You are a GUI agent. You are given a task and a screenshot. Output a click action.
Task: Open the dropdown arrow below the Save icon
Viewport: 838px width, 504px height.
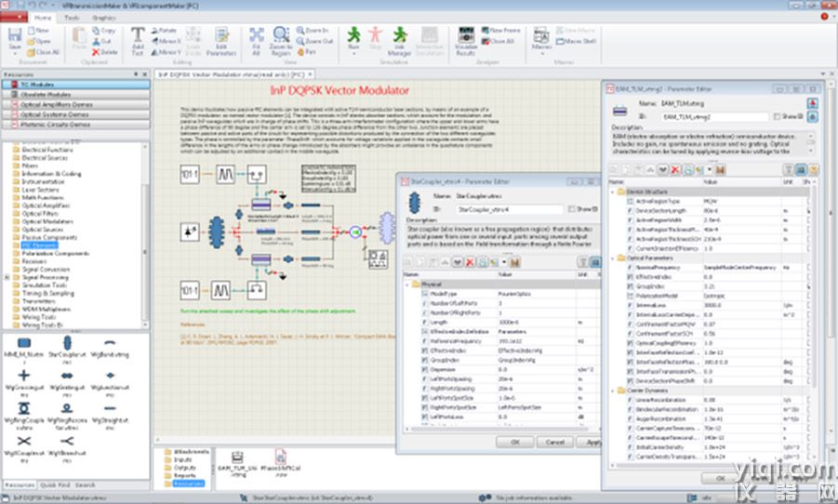click(15, 54)
